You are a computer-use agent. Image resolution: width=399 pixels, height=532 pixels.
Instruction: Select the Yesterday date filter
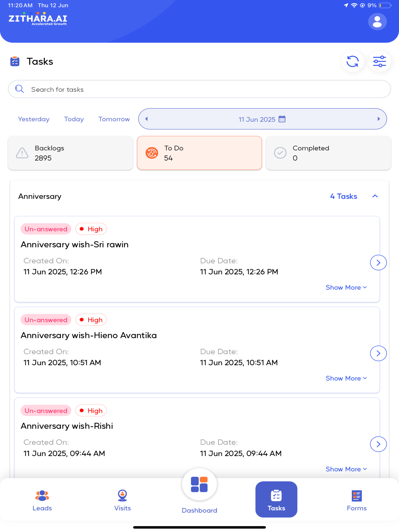34,119
